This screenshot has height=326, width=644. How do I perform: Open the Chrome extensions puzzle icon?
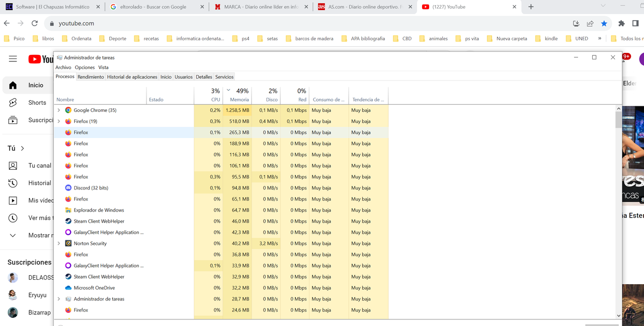click(x=621, y=23)
